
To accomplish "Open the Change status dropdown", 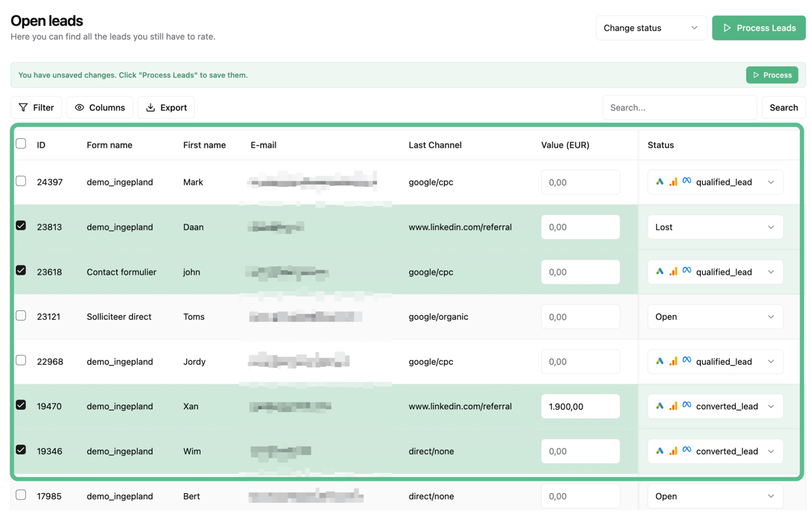I will point(651,28).
